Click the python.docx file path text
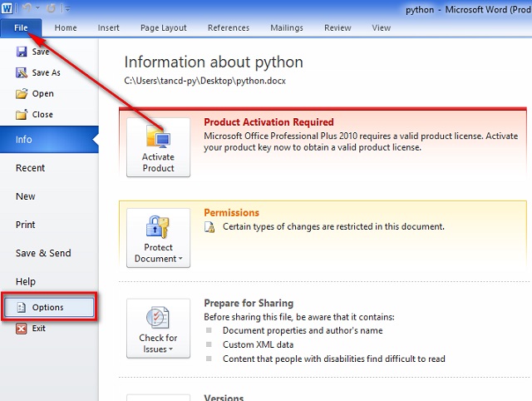The image size is (532, 401). [x=204, y=82]
